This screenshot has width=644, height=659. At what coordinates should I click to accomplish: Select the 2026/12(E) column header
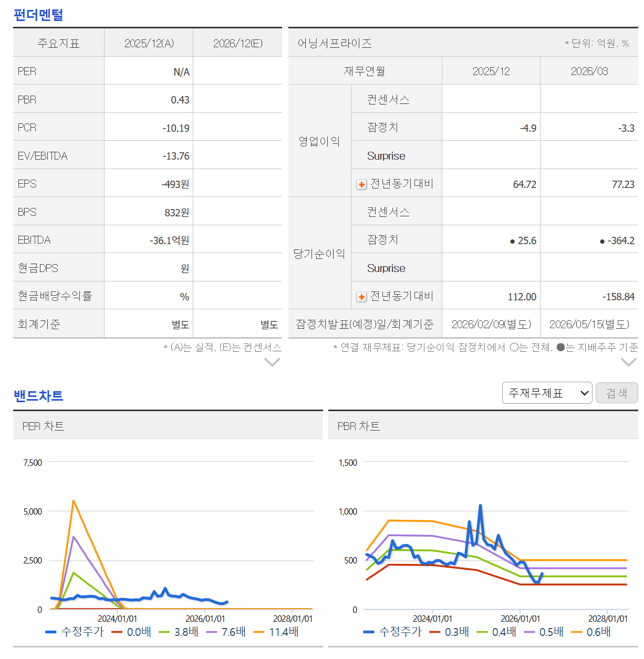click(x=237, y=43)
